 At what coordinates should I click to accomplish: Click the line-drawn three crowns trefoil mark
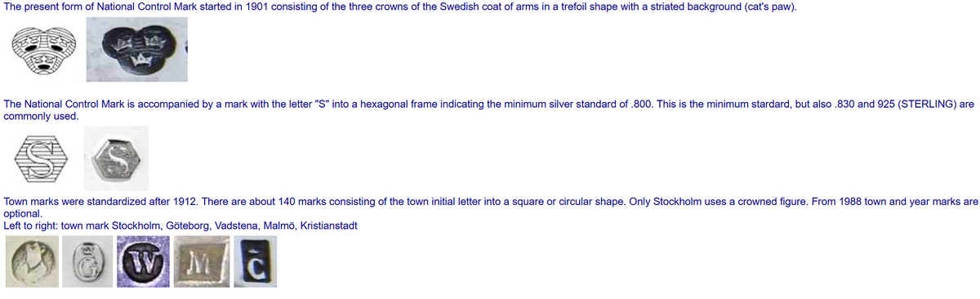point(45,50)
